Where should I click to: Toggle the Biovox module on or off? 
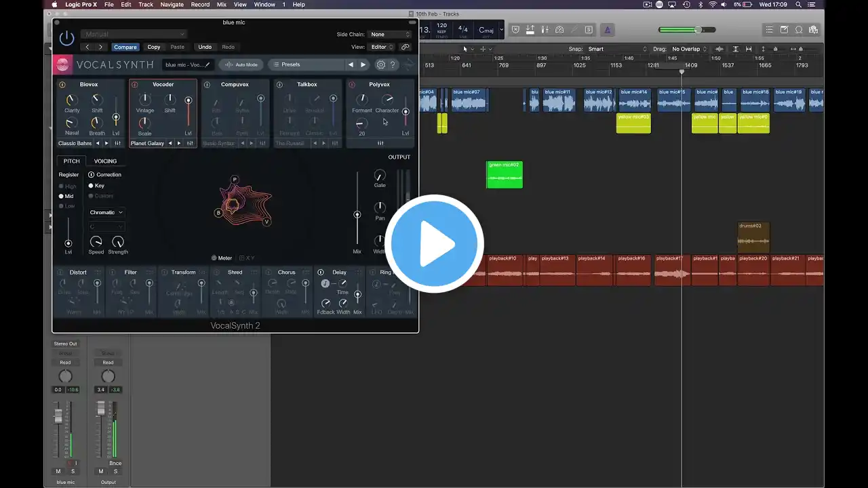(x=62, y=85)
